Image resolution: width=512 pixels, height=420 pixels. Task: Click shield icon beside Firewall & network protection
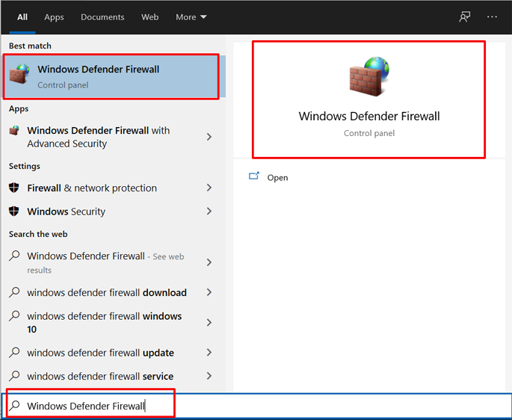point(14,188)
